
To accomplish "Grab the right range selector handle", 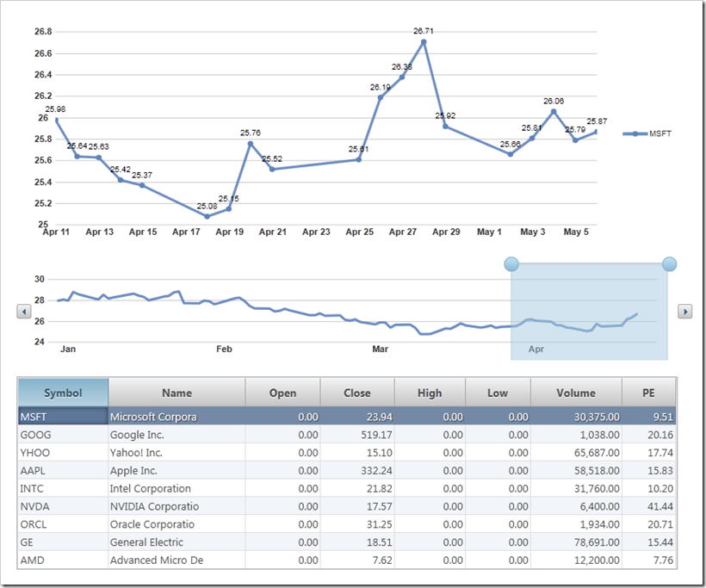I will point(670,263).
